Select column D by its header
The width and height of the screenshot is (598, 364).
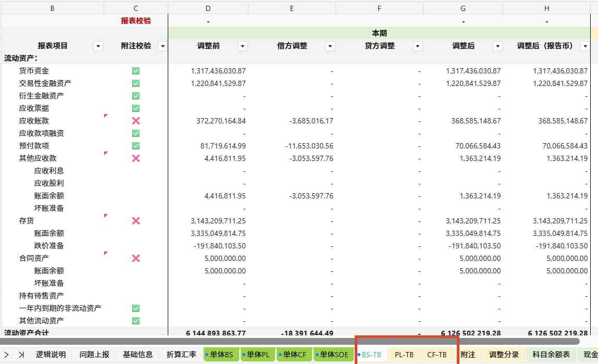[208, 8]
